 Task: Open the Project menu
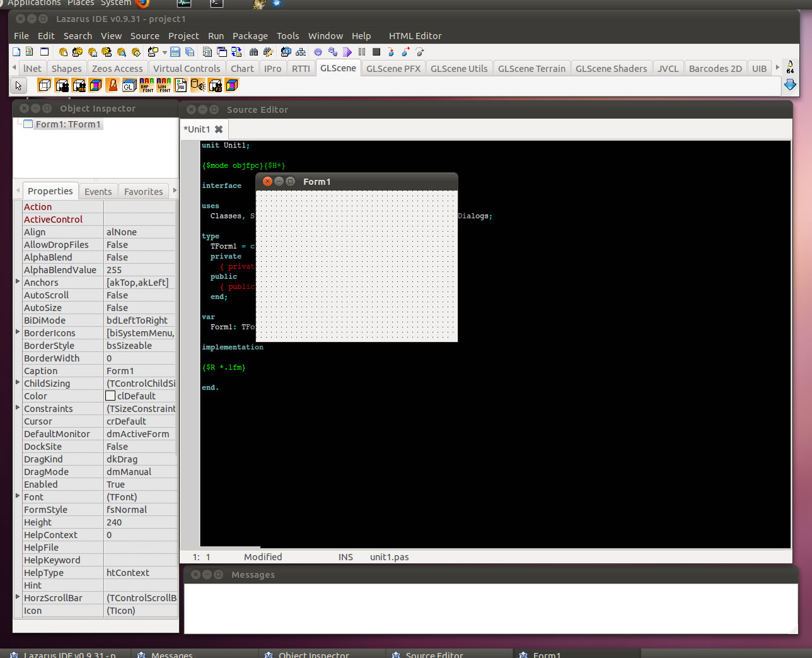click(183, 36)
